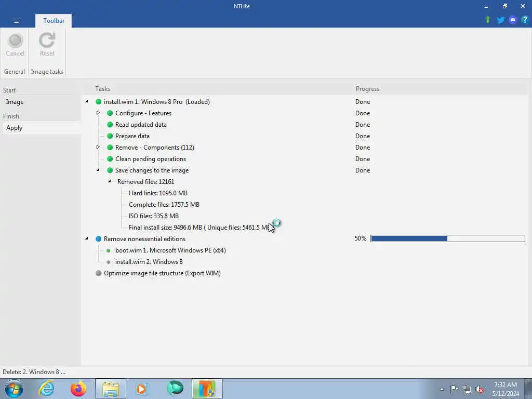Click status bar text Delete: 2. Windows 8
This screenshot has width=532, height=399.
coord(34,372)
